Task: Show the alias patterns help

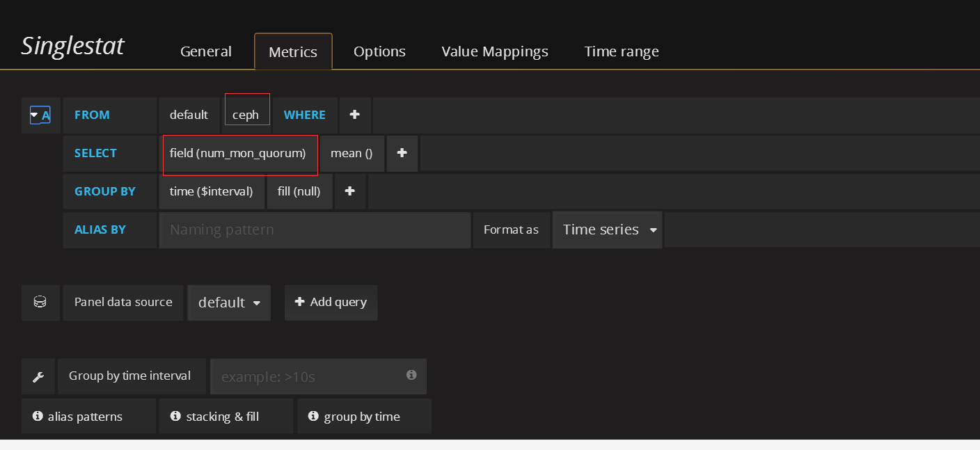Action: (x=78, y=417)
